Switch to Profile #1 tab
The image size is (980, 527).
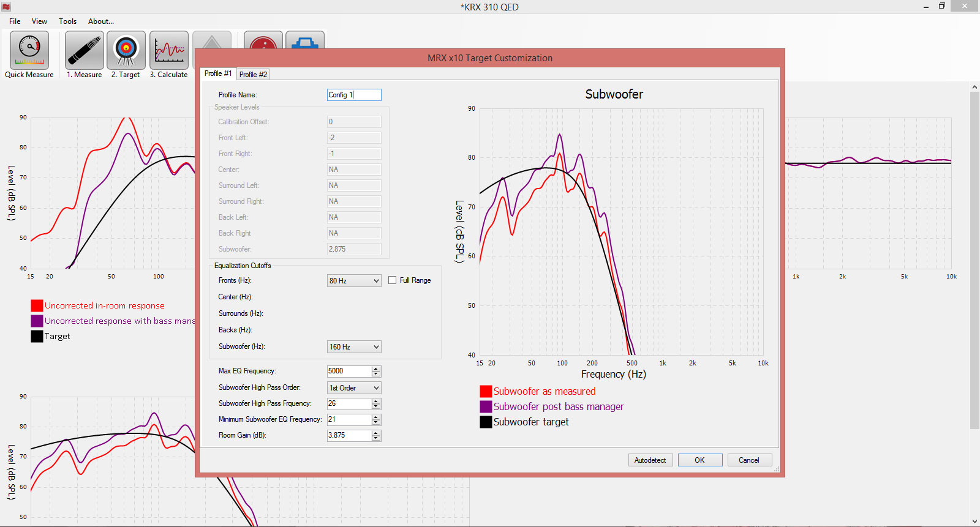pos(218,73)
